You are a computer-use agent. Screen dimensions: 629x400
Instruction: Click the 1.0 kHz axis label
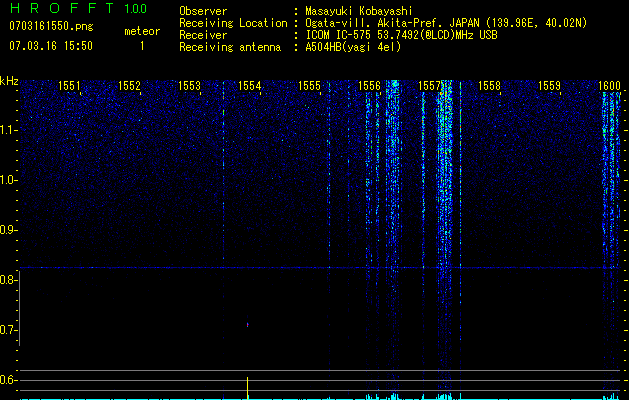[8, 180]
